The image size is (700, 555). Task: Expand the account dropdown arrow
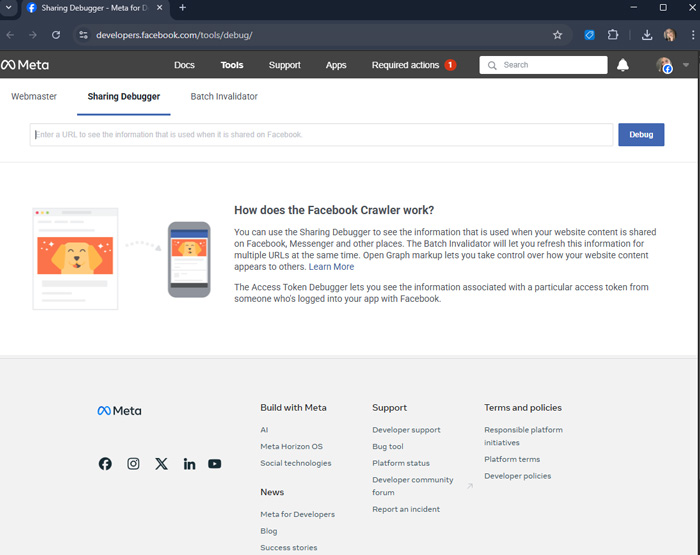pos(686,65)
